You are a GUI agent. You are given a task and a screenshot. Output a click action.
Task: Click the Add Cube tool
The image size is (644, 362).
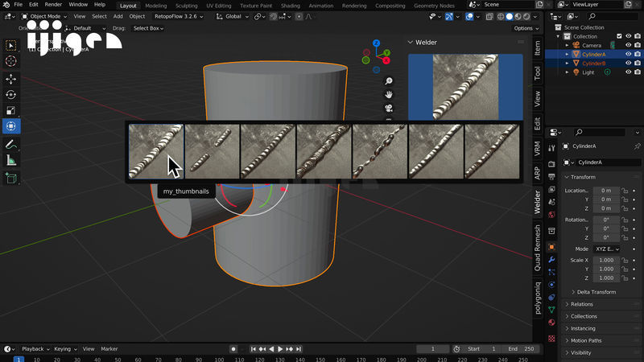[11, 179]
